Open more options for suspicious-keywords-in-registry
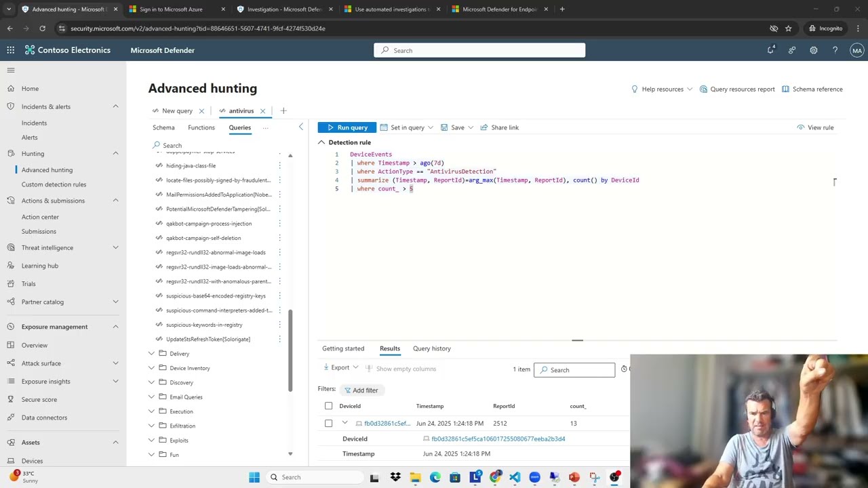This screenshot has width=868, height=488. click(279, 325)
